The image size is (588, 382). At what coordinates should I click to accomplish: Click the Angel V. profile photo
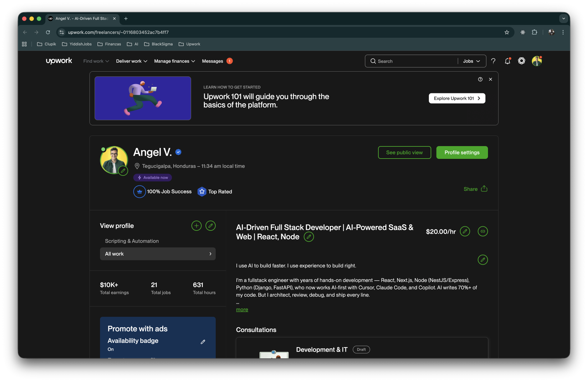pos(114,160)
